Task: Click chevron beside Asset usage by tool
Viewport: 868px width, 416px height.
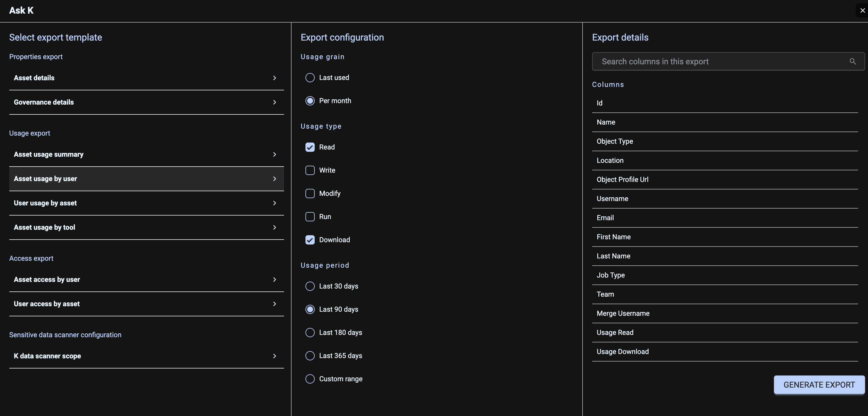Action: pyautogui.click(x=274, y=227)
